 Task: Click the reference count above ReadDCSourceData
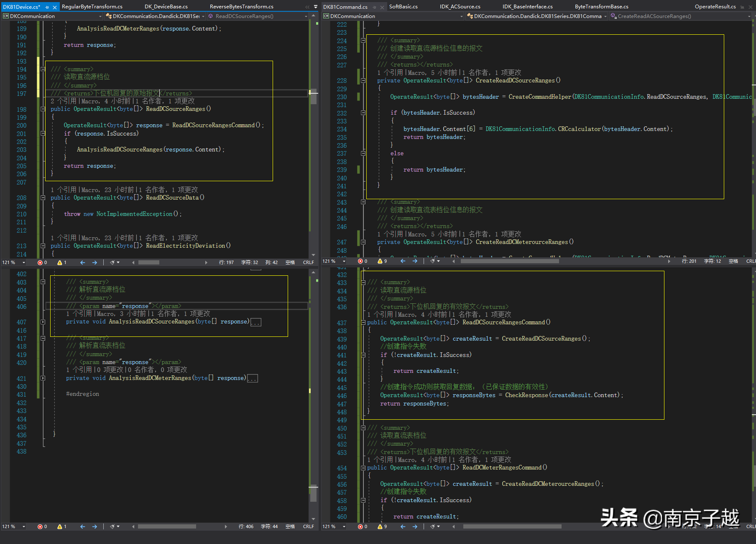coord(64,190)
